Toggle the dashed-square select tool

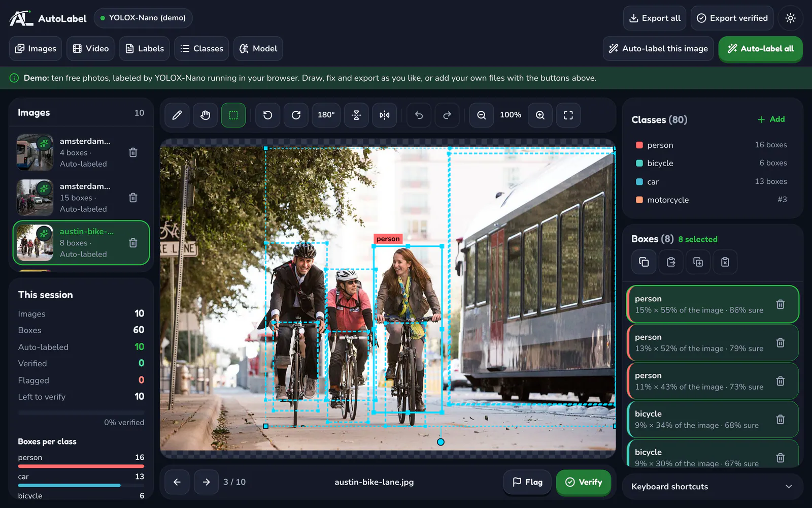coord(233,115)
